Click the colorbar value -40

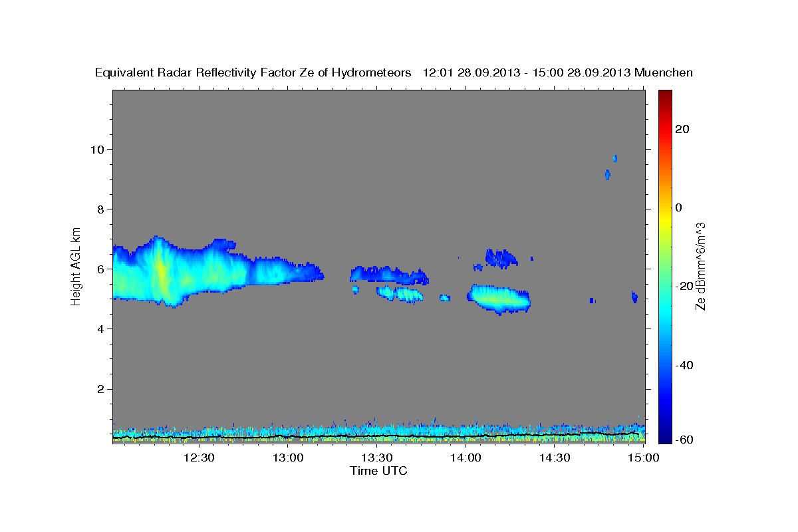(x=683, y=365)
